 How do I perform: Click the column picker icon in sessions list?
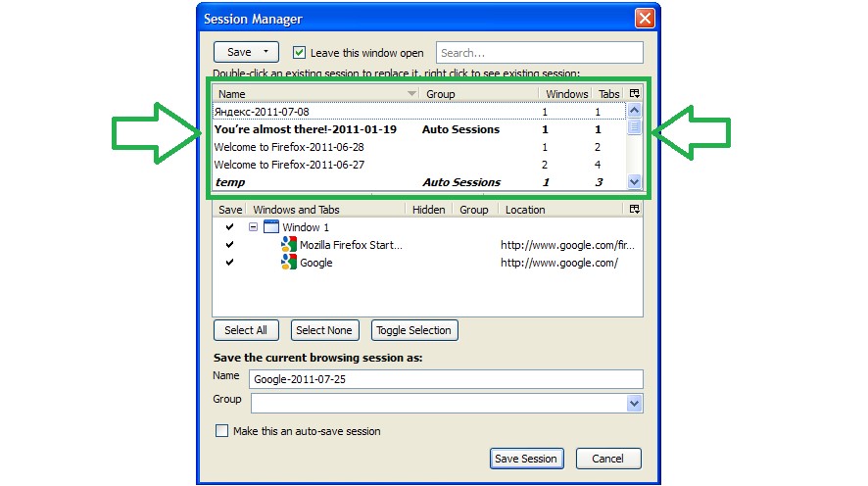pos(634,94)
